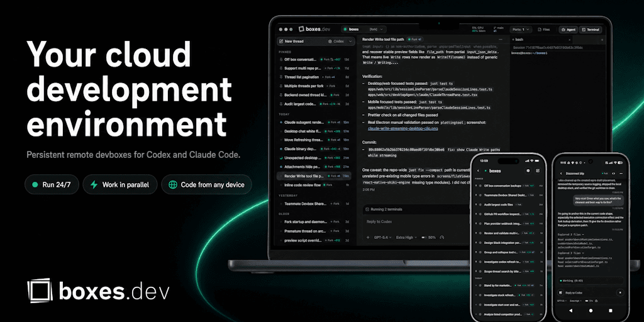Open the Extra High effort dropdown
644x322 pixels.
(407, 237)
